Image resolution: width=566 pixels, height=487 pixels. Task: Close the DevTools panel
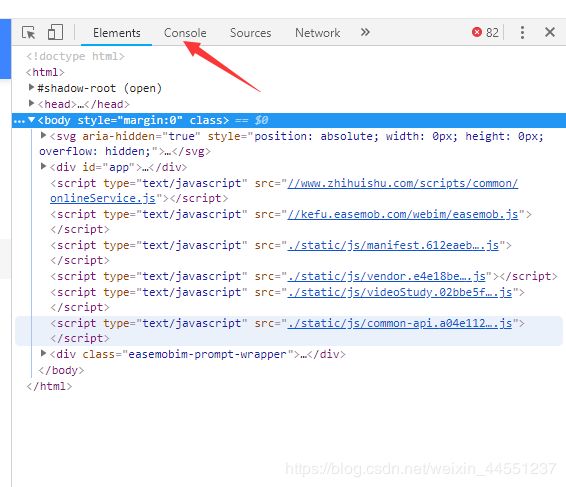550,32
